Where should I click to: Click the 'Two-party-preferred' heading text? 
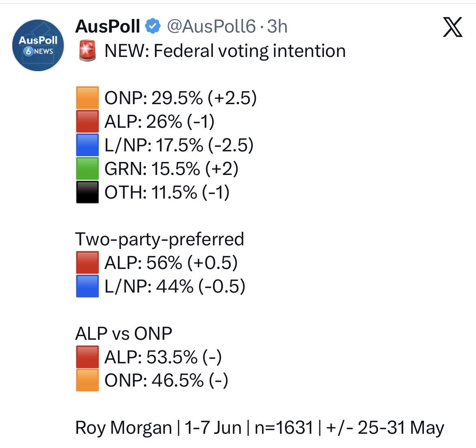point(159,239)
